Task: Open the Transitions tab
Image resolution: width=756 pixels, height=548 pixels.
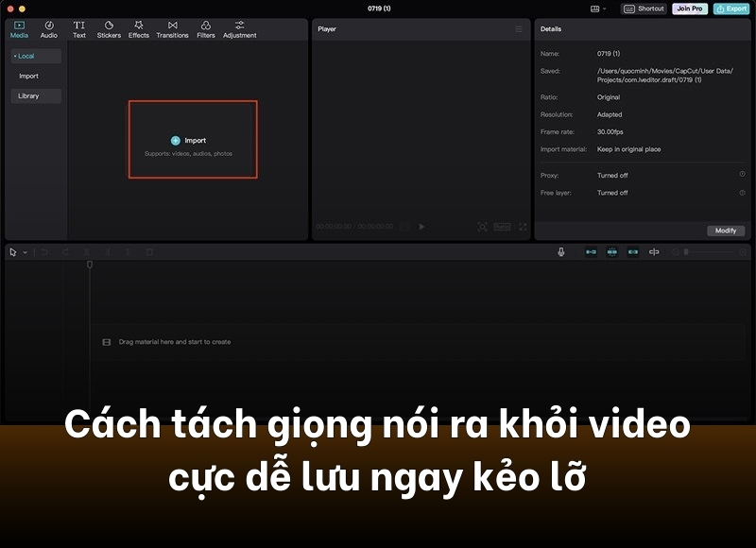Action: [172, 29]
